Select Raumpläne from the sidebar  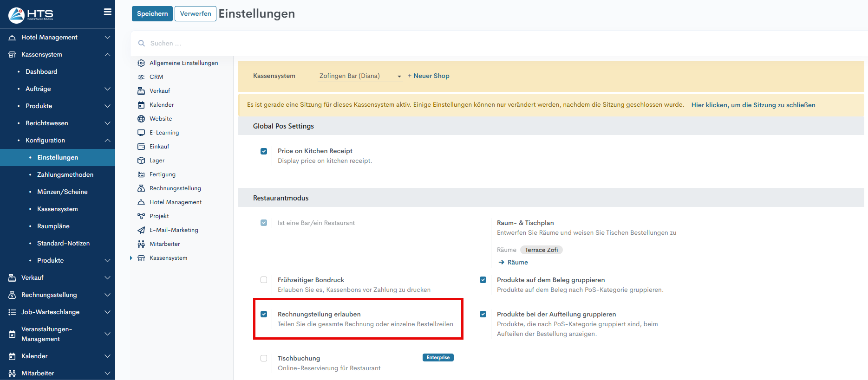(x=53, y=226)
